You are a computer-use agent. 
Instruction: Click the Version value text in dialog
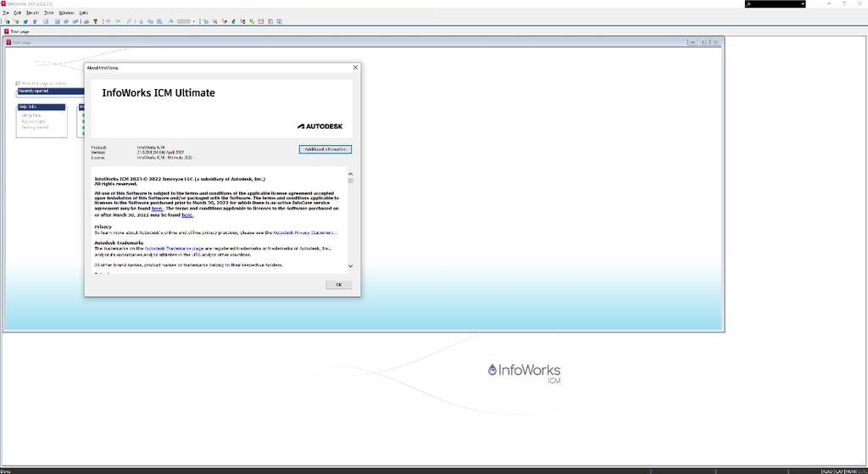(160, 153)
